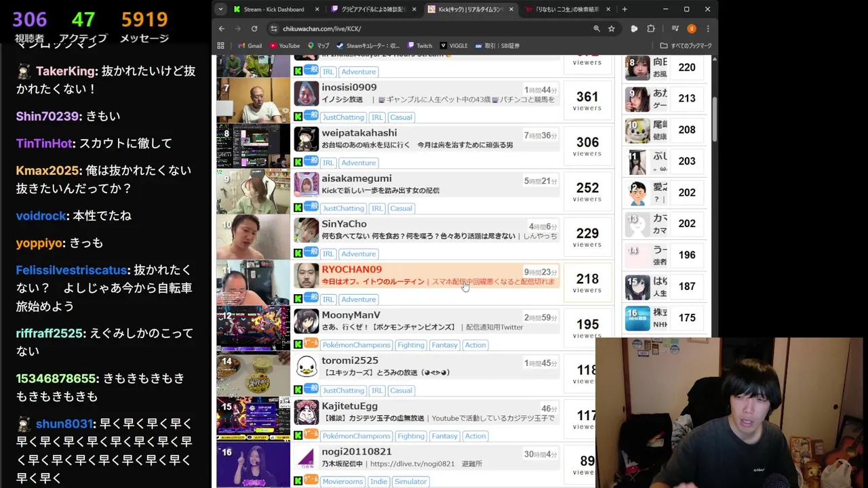Open the Chrome three-dot menu
Screen dimensions: 868x488
point(708,28)
